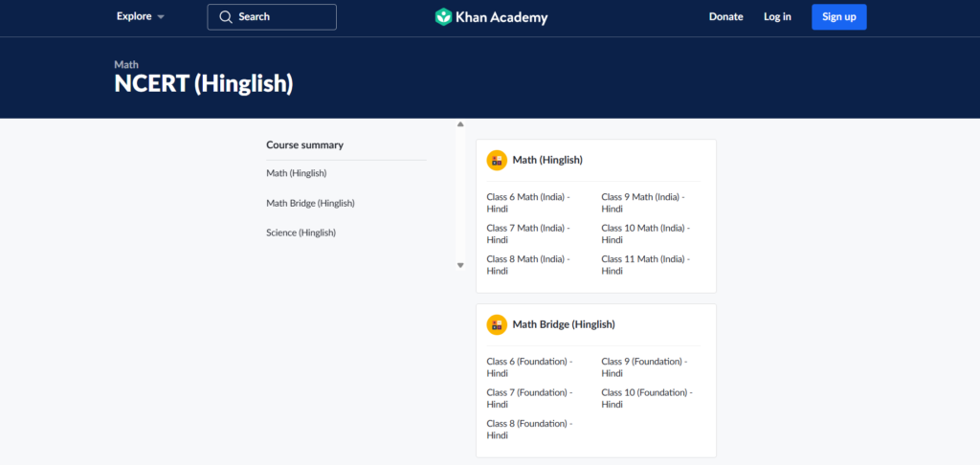Screen dimensions: 980x465
Task: Click the Math breadcrumb link above the title
Action: coord(126,64)
